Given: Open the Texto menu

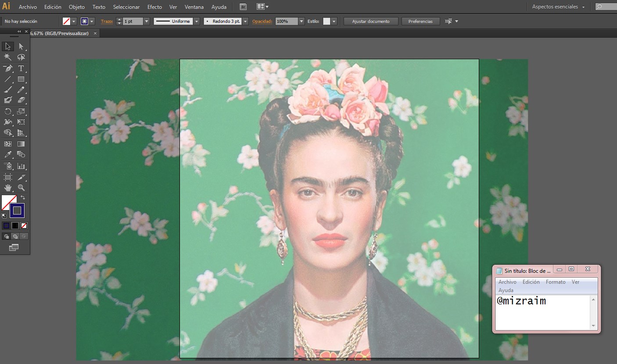Looking at the screenshot, I should (99, 7).
